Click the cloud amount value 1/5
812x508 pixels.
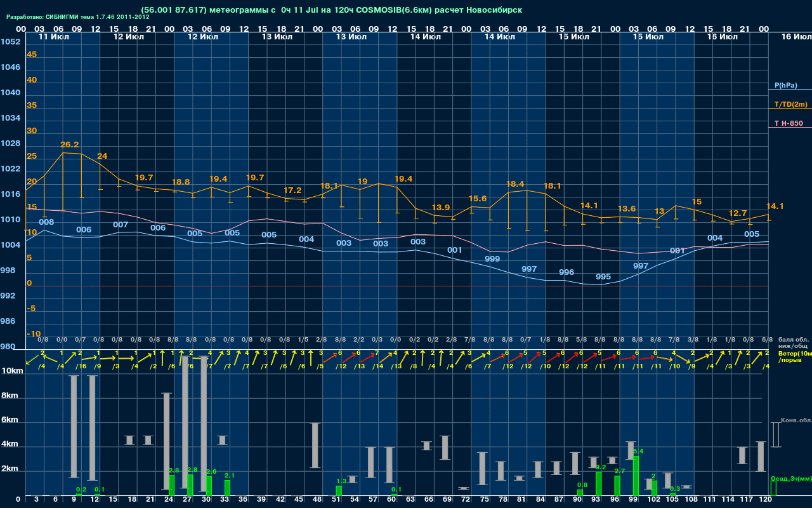point(303,340)
